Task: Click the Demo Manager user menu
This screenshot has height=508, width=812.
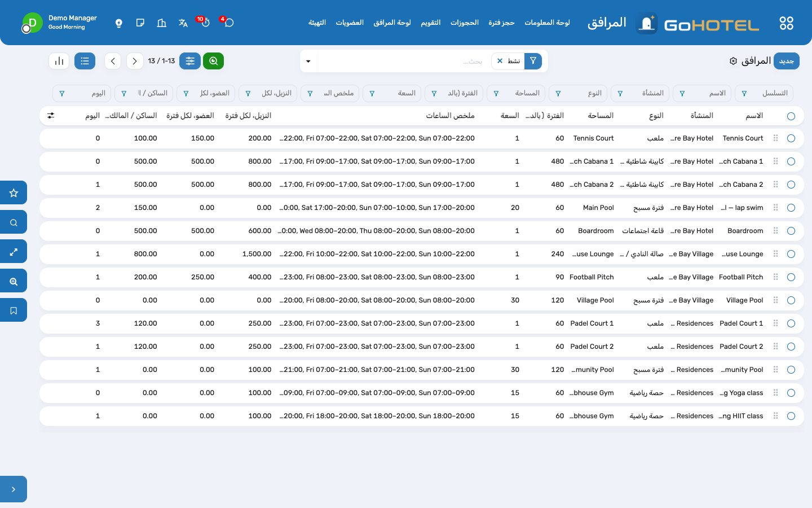Action: coord(59,23)
